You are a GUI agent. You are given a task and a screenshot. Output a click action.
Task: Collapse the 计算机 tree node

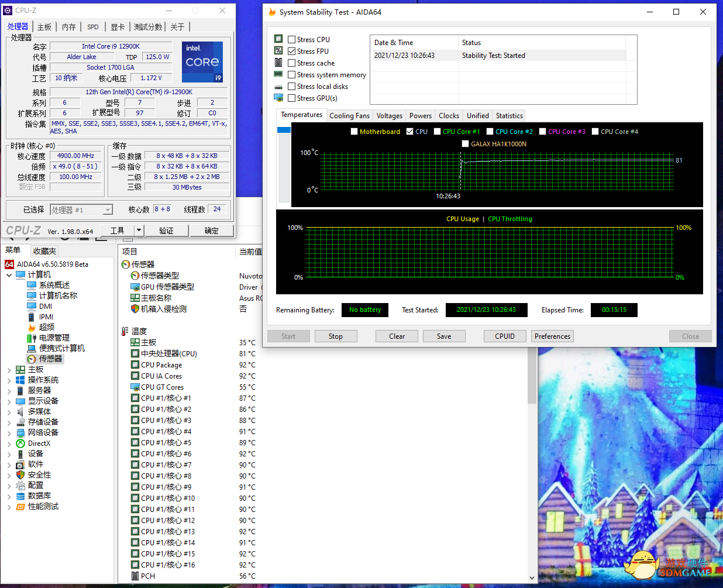point(9,274)
